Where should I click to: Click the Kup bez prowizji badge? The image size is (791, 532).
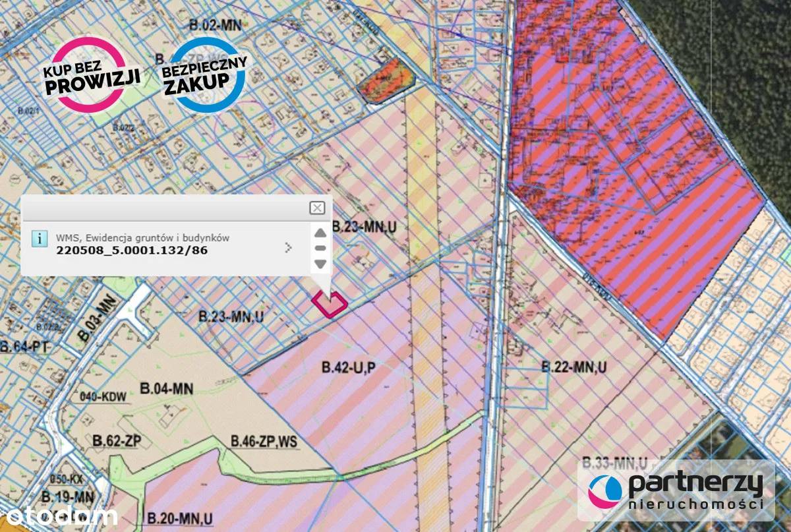tap(92, 74)
